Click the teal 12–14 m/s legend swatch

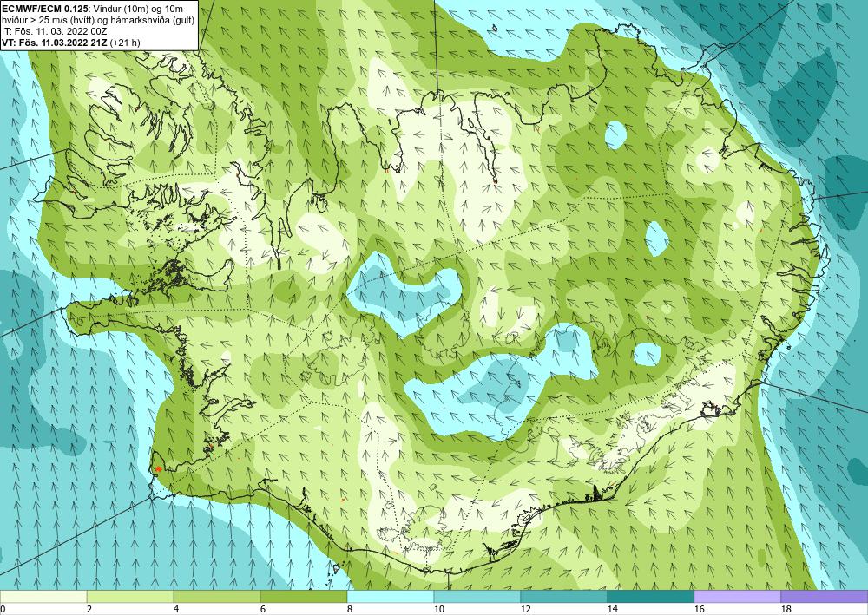(x=564, y=597)
